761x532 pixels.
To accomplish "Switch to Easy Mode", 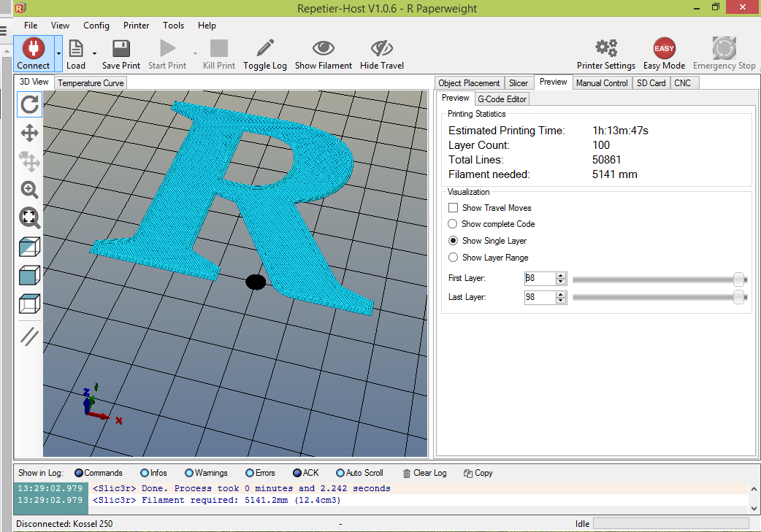I will click(664, 48).
